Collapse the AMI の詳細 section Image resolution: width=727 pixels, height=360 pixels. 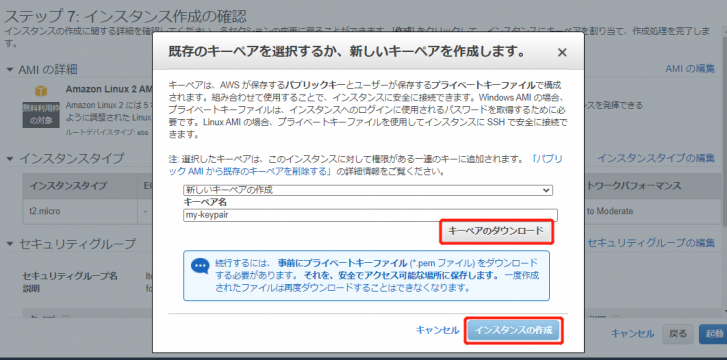coord(10,70)
